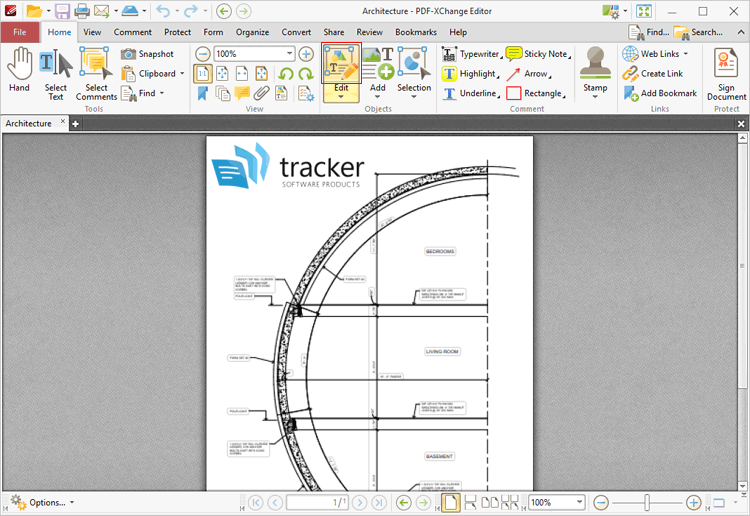
Task: Expand the Options menu arrow
Action: (72, 503)
